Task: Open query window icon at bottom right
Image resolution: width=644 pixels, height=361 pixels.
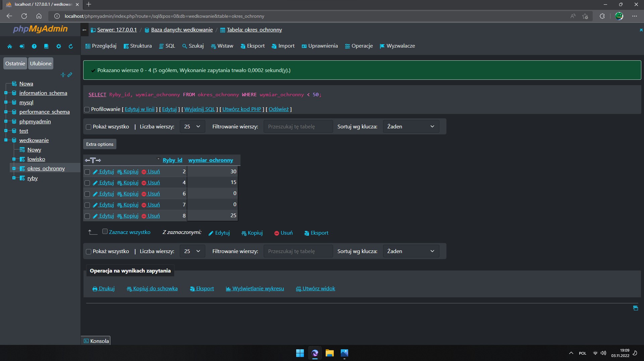Action: point(636,308)
